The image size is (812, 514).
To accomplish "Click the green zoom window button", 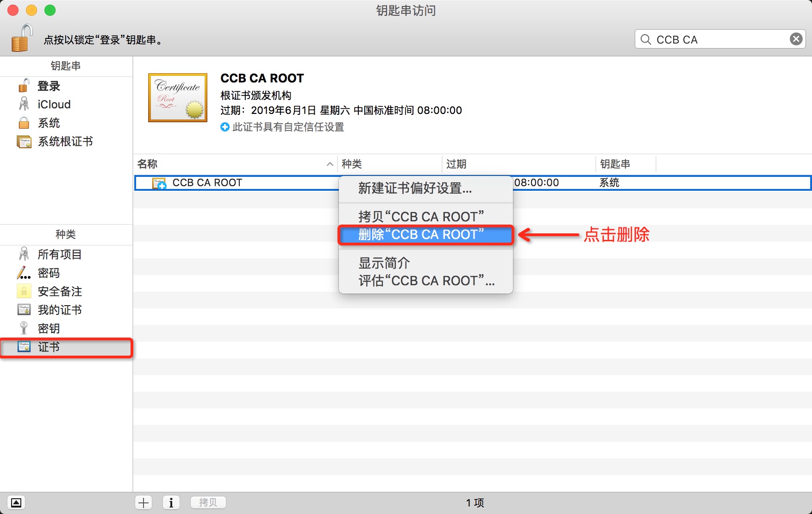I will pyautogui.click(x=50, y=10).
